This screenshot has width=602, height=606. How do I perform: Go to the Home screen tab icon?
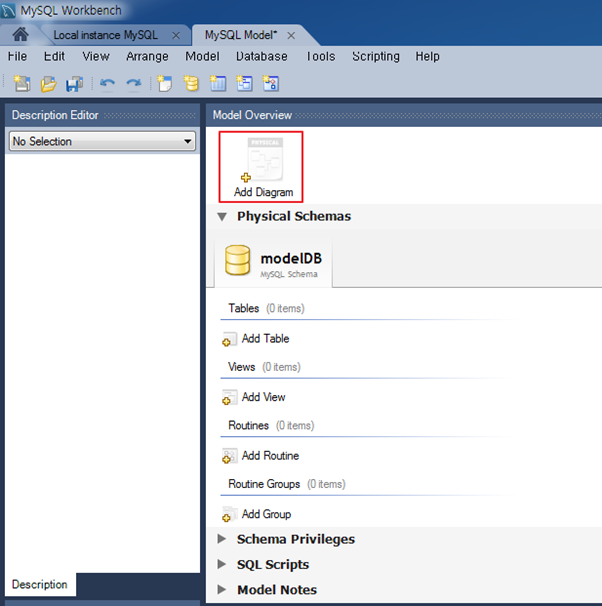20,34
